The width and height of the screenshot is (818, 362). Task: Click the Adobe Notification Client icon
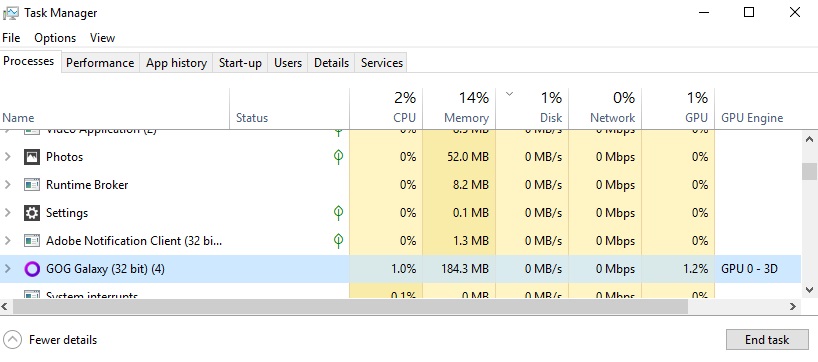[x=32, y=241]
